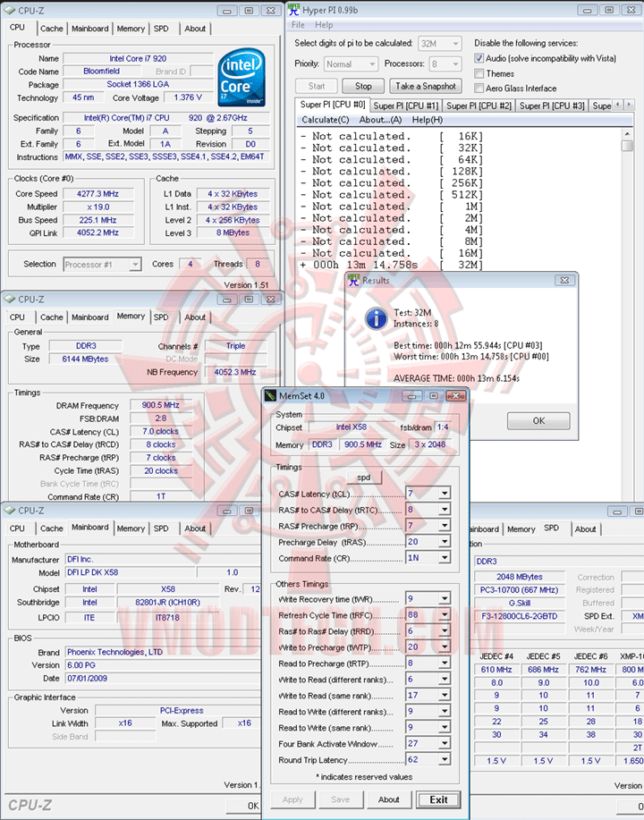Switch to Super PI [CPU #2] tab

coord(479,106)
